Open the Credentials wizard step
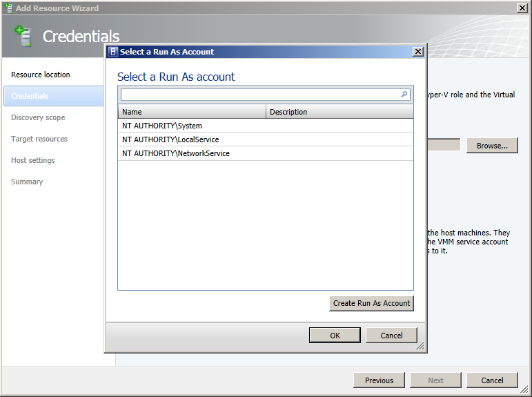 tap(30, 96)
